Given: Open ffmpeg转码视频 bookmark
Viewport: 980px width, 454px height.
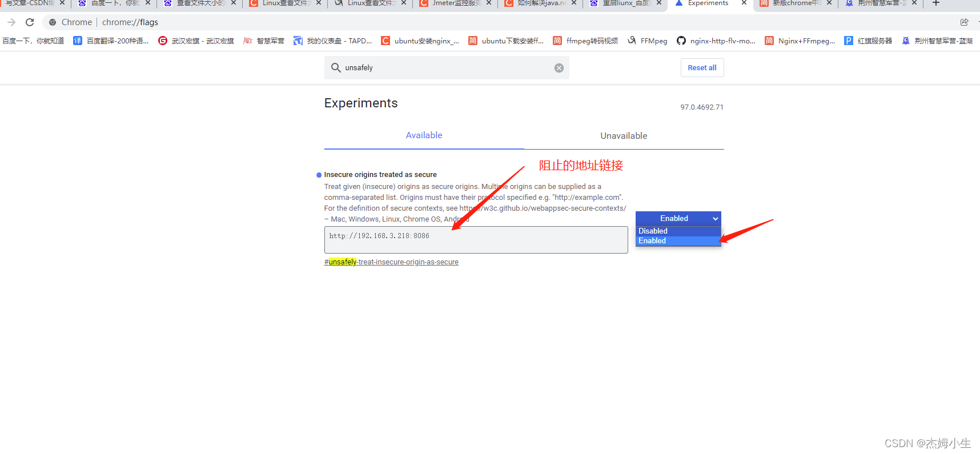Looking at the screenshot, I should (x=585, y=41).
